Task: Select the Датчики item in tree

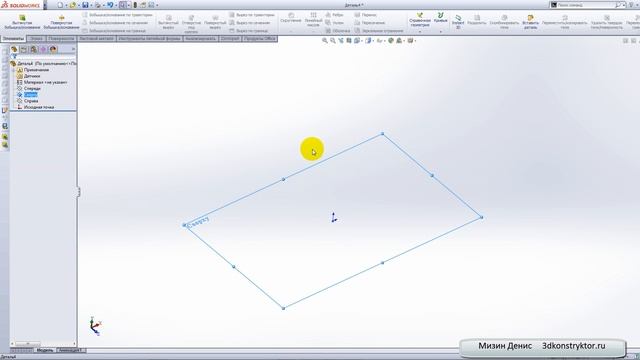Action: (x=28, y=76)
